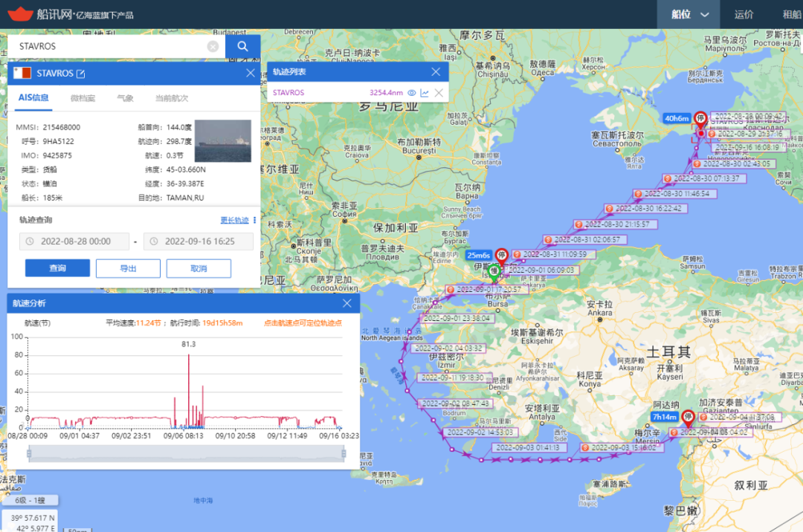This screenshot has height=532, width=803.
Task: Click the 40h6m stop marker near Taman
Action: click(700, 120)
